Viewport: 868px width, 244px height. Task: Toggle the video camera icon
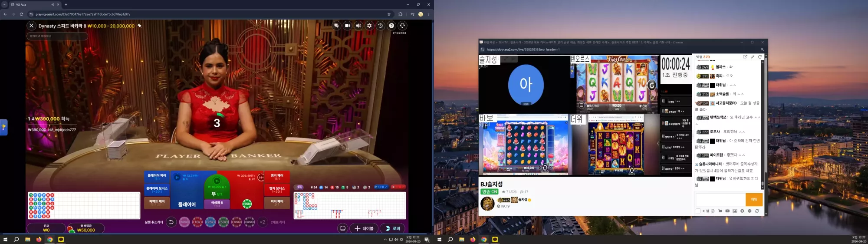tap(347, 26)
